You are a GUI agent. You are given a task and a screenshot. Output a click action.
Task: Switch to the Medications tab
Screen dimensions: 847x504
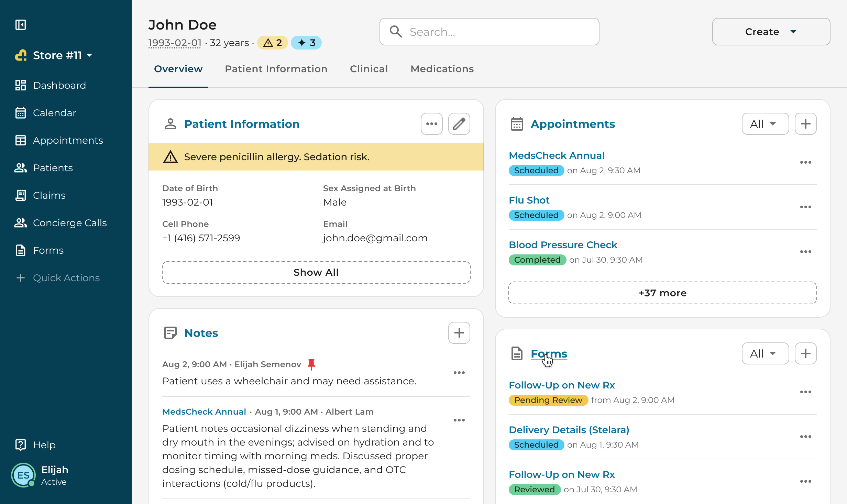[442, 69]
